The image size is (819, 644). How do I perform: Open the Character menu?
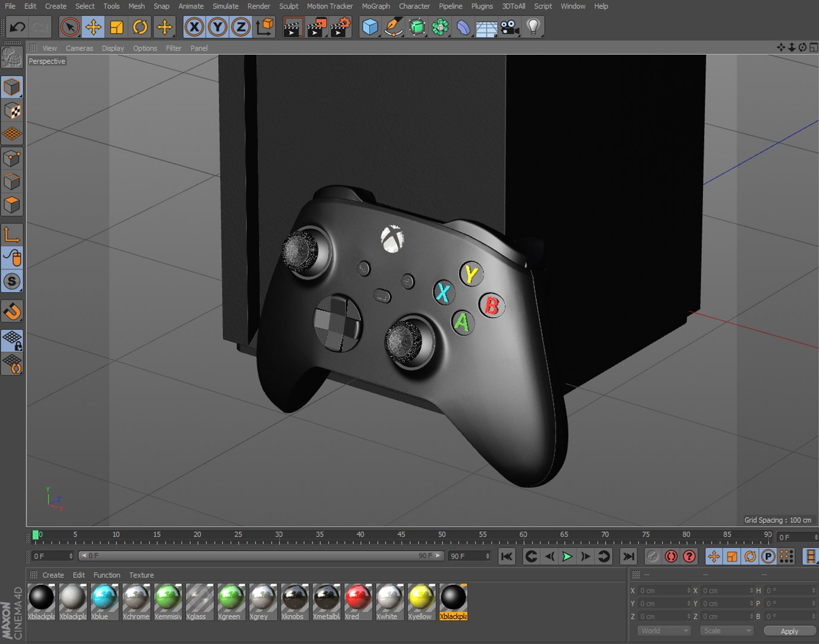[414, 6]
